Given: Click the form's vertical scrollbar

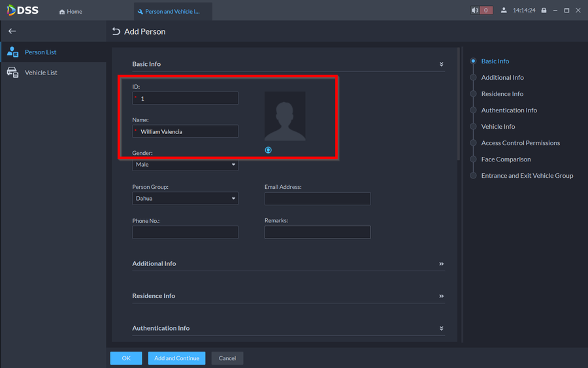Looking at the screenshot, I should pyautogui.click(x=458, y=105).
